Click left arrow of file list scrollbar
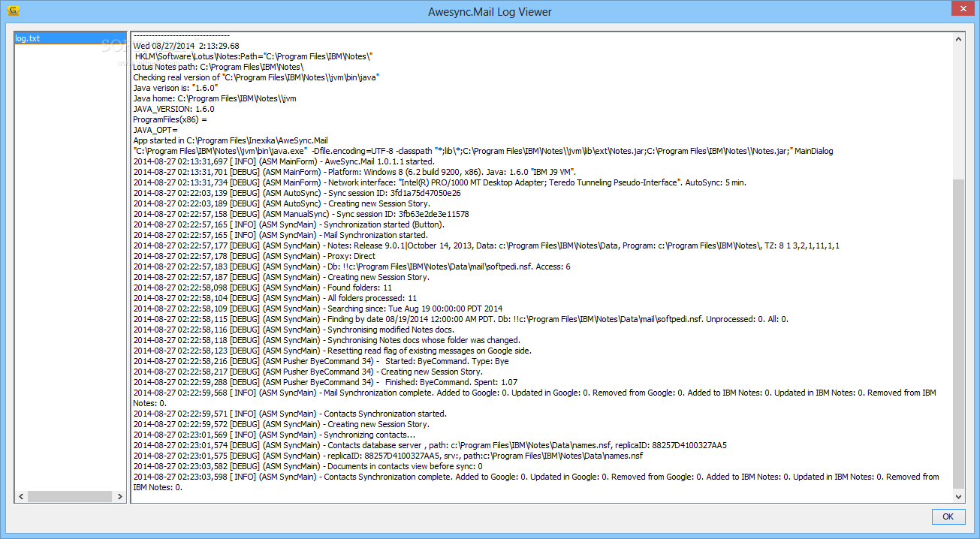 click(x=21, y=496)
